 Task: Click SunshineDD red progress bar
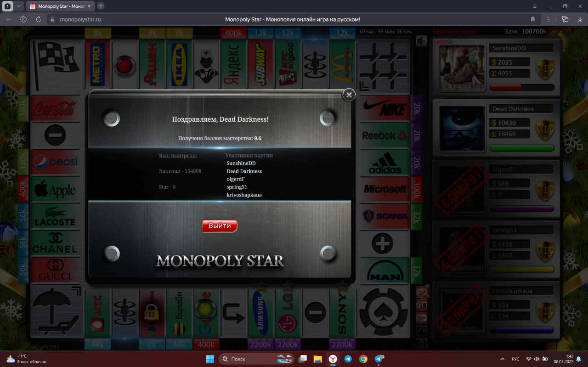[x=522, y=87]
